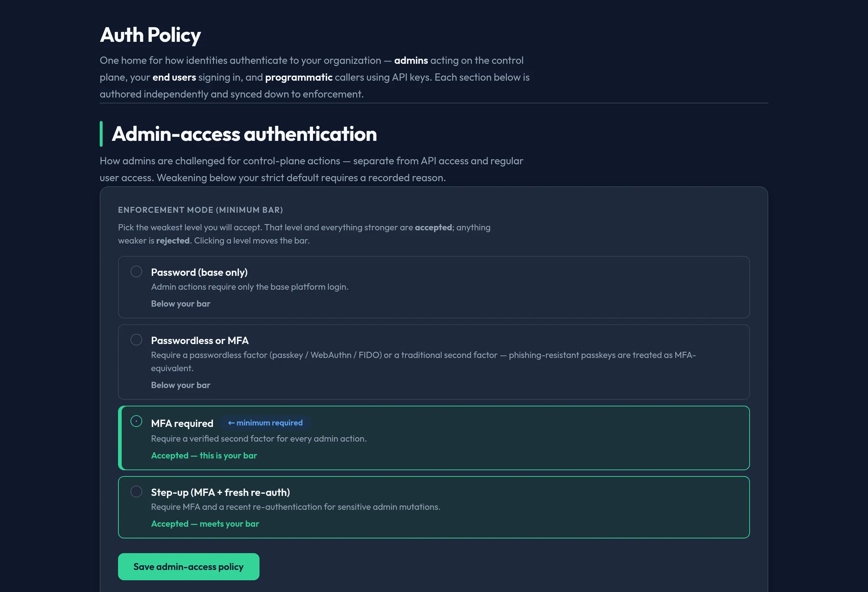Select the Password (base only) radio button
868x592 pixels.
click(136, 271)
